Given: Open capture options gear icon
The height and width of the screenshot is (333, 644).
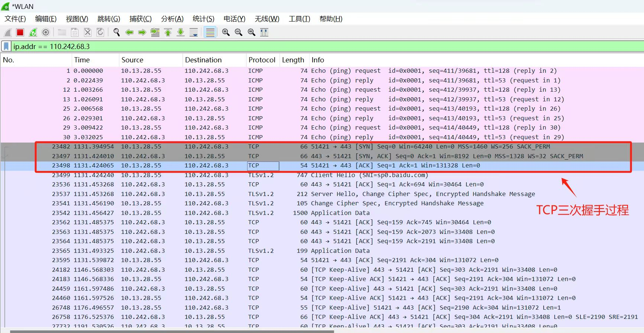Looking at the screenshot, I should point(46,33).
